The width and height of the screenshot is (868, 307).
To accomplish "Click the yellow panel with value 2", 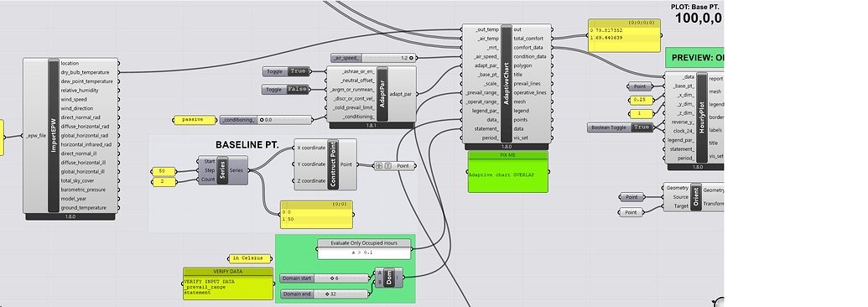I will 164,182.
